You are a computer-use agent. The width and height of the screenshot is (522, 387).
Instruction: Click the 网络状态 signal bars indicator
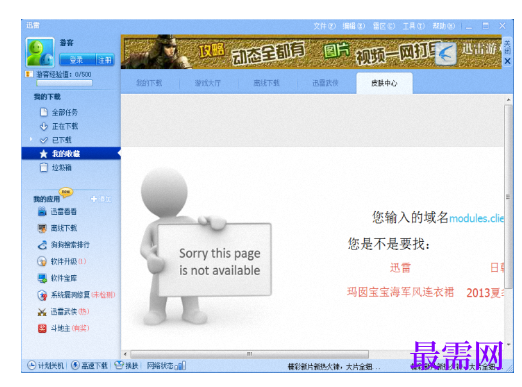(x=181, y=366)
